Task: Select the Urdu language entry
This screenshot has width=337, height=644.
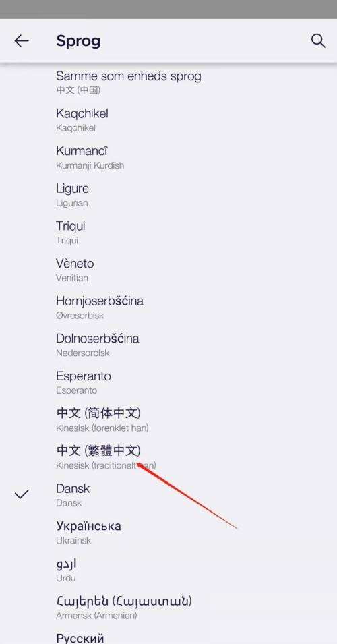Action: click(x=168, y=570)
